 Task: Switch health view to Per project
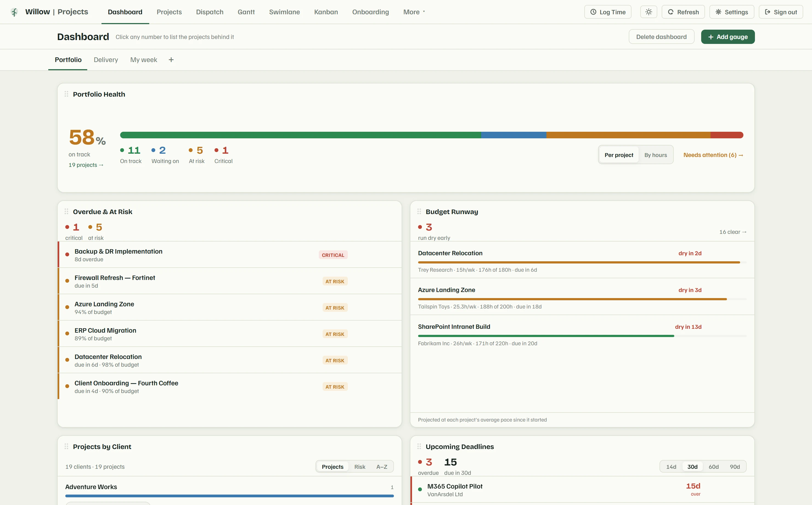[619, 155]
